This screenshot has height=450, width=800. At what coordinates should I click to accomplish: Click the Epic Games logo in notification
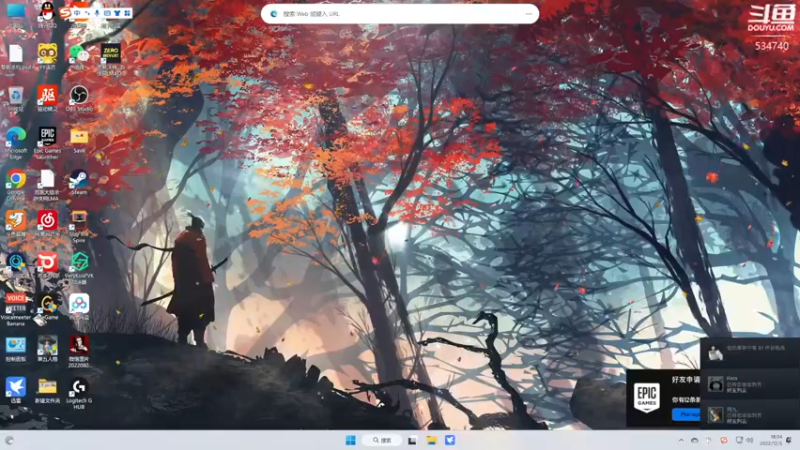[646, 398]
